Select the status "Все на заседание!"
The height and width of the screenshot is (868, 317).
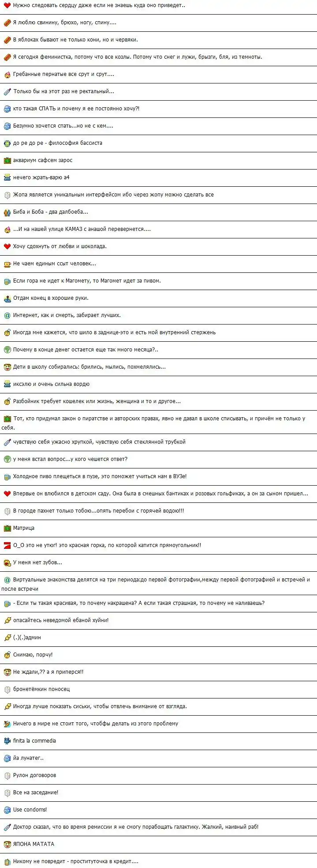(36, 793)
